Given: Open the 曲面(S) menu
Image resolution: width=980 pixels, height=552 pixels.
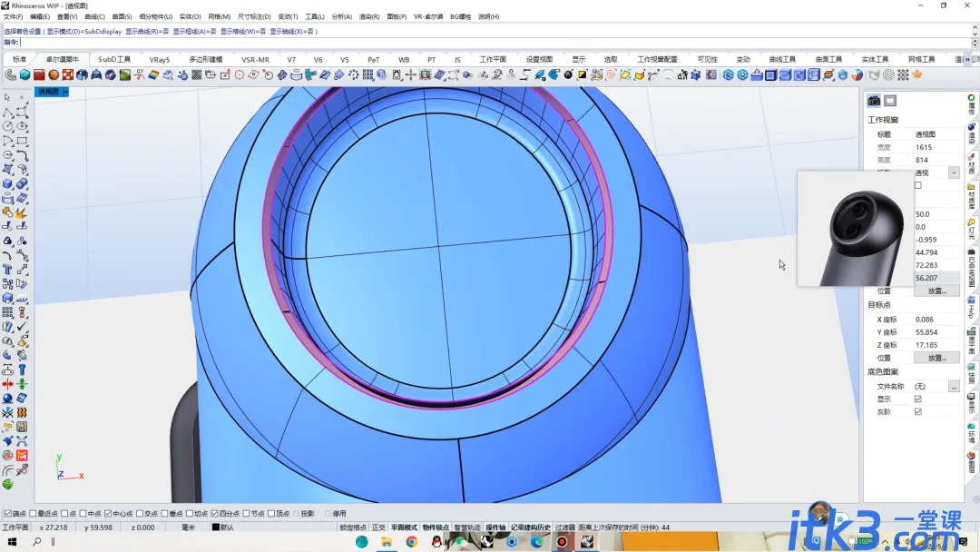Looking at the screenshot, I should point(122,17).
